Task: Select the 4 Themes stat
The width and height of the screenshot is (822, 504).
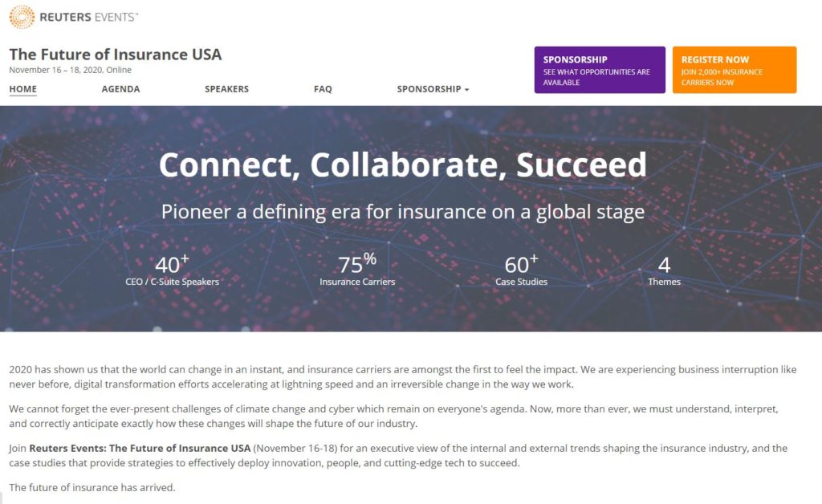Action: 664,270
